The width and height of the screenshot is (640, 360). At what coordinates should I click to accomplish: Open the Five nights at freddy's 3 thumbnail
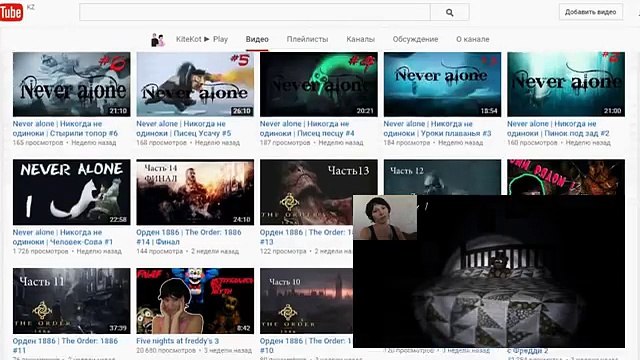[195, 301]
